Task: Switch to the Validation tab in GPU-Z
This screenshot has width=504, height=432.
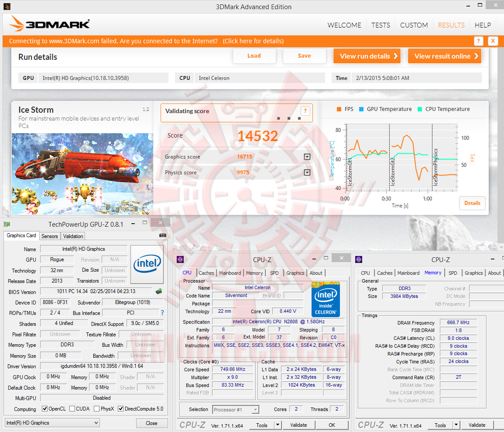Action: (x=73, y=236)
